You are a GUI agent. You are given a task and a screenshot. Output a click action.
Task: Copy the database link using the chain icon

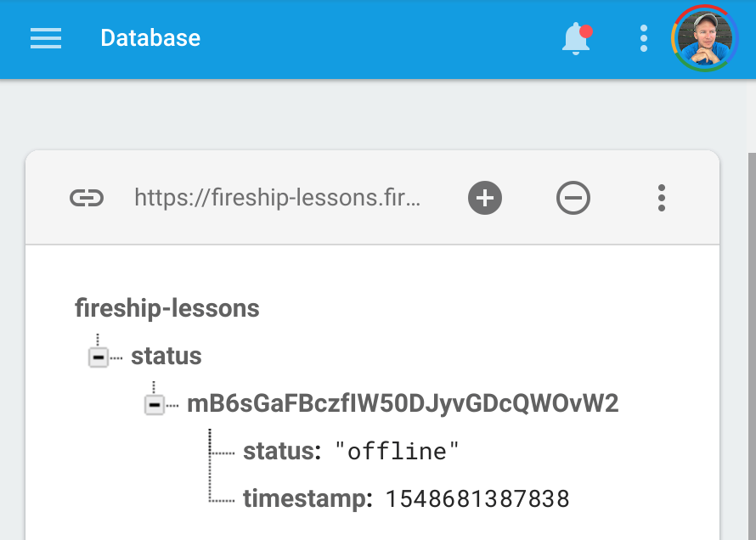pyautogui.click(x=87, y=197)
